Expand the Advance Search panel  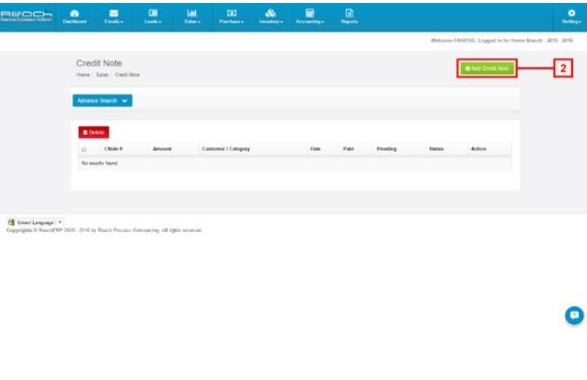point(102,100)
